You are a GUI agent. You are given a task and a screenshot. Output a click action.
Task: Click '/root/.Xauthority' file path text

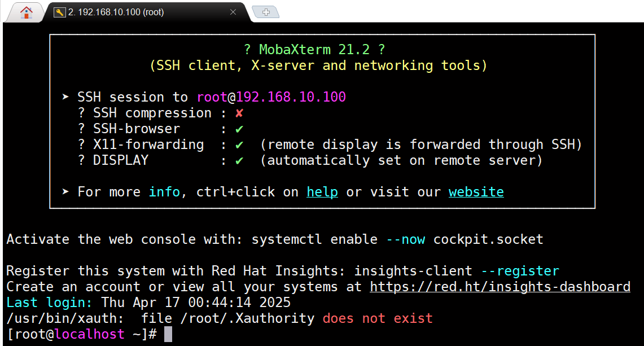[247, 318]
